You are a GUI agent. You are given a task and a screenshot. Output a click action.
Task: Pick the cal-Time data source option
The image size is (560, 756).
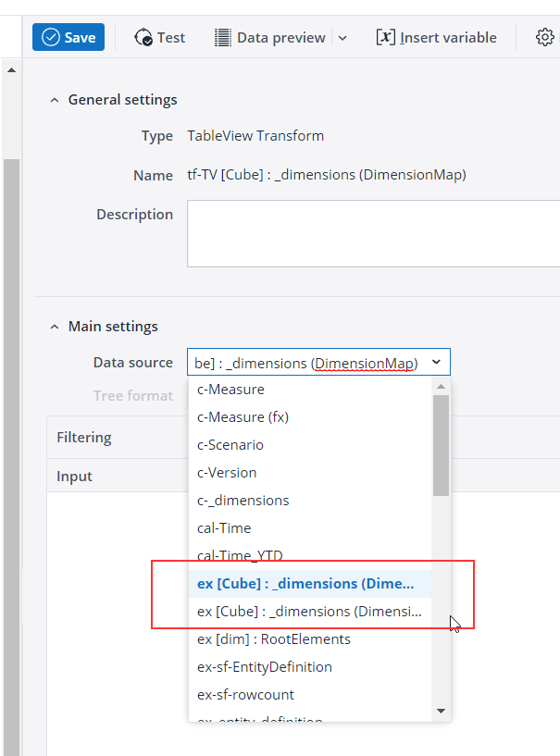tap(224, 528)
